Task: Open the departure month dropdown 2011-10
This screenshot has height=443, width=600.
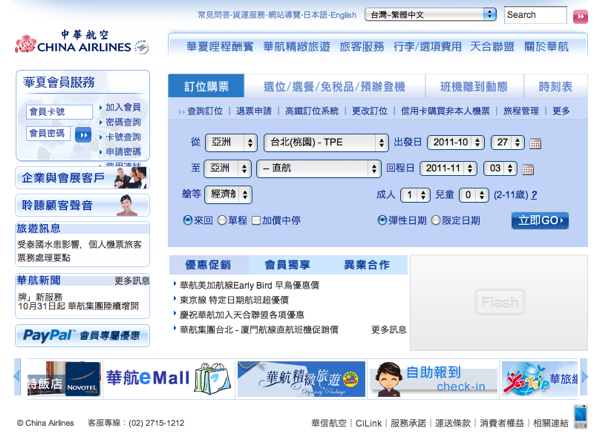Action: [456, 143]
